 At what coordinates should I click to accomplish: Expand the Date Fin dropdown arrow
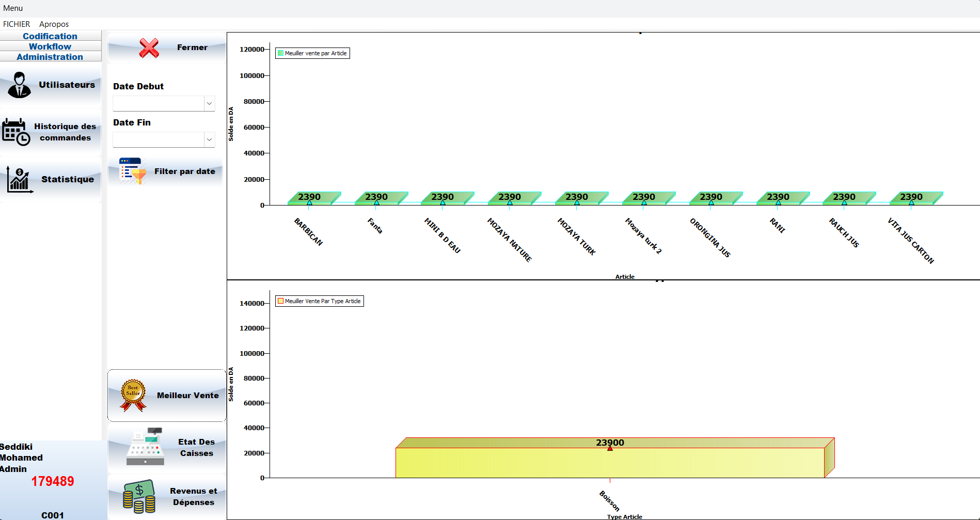coord(209,139)
